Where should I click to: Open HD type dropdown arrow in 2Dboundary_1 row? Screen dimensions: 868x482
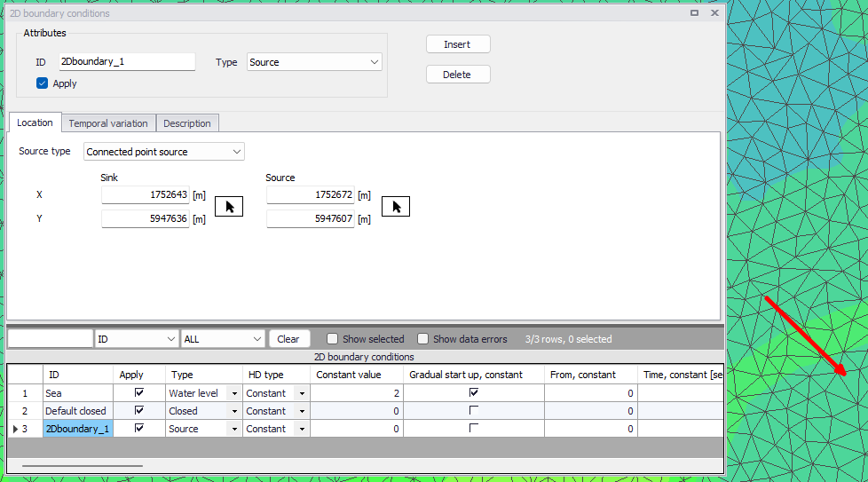(302, 429)
